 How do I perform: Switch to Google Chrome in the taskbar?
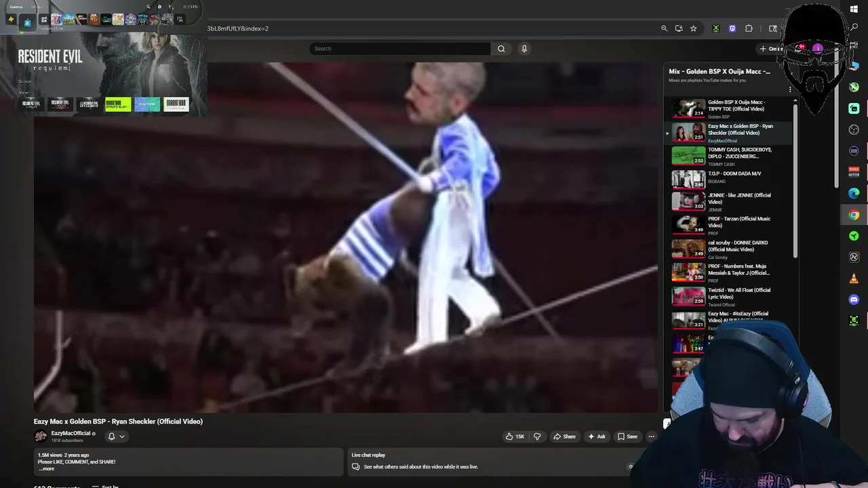pos(854,215)
